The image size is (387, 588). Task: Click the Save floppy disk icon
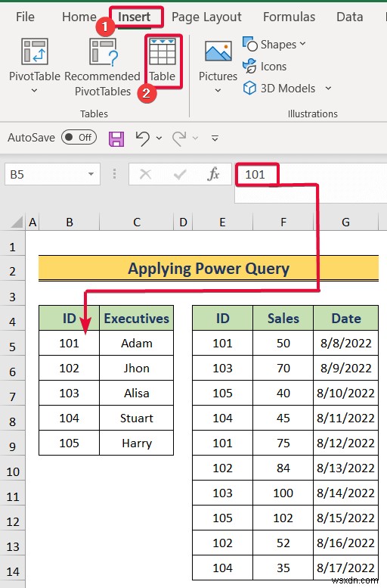pos(116,138)
